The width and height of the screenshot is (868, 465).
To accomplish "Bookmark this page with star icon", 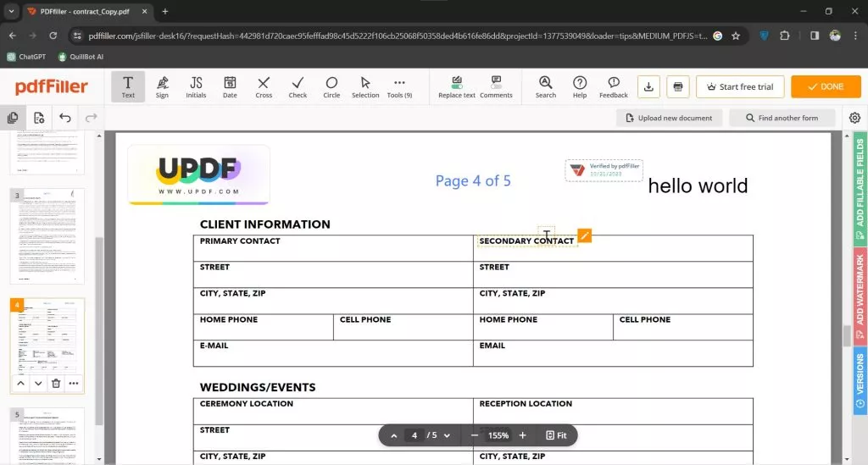I will point(736,36).
